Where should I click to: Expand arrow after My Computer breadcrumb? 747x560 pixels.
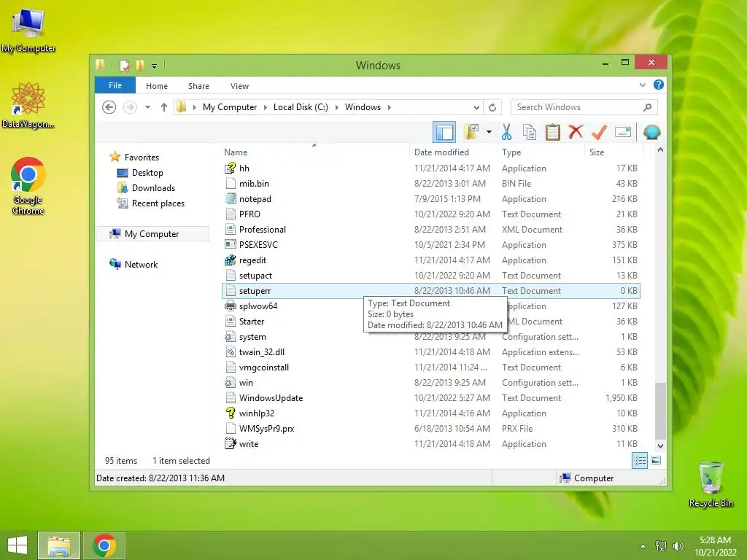[266, 107]
